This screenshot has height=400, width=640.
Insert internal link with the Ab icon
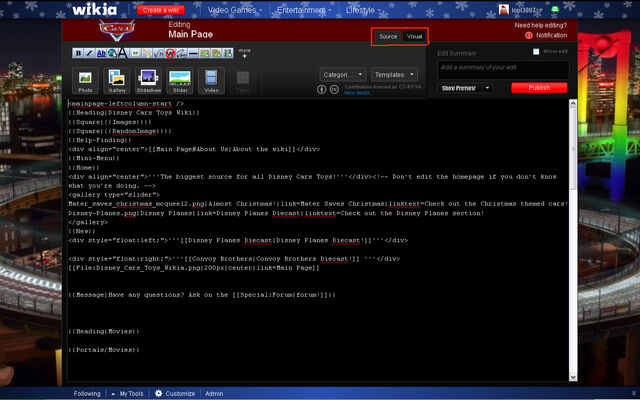tap(101, 53)
